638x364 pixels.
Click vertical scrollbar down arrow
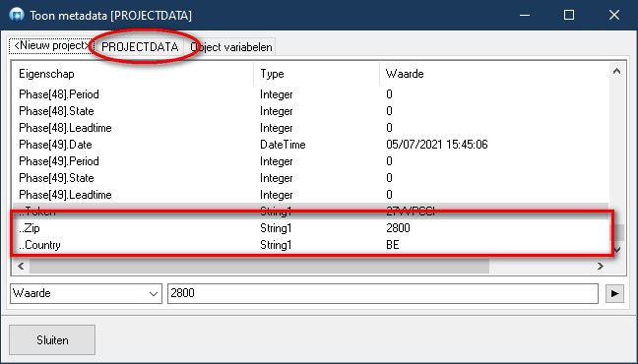tap(617, 250)
